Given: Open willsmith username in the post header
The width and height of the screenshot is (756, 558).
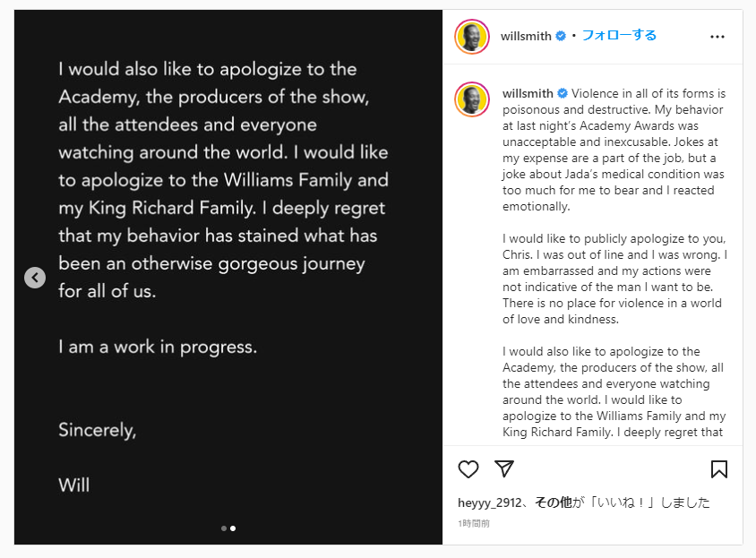Looking at the screenshot, I should [x=527, y=36].
